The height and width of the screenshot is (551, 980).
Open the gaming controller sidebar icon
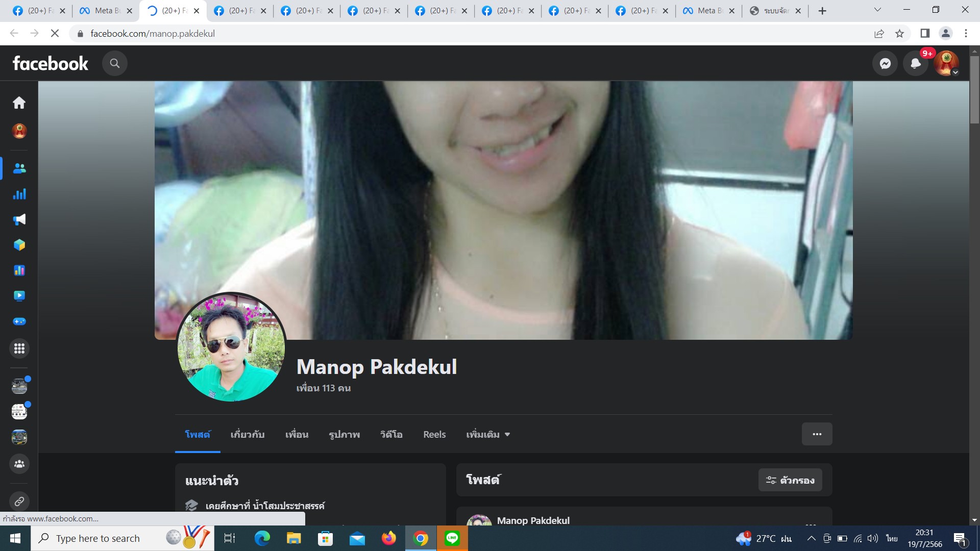(19, 321)
